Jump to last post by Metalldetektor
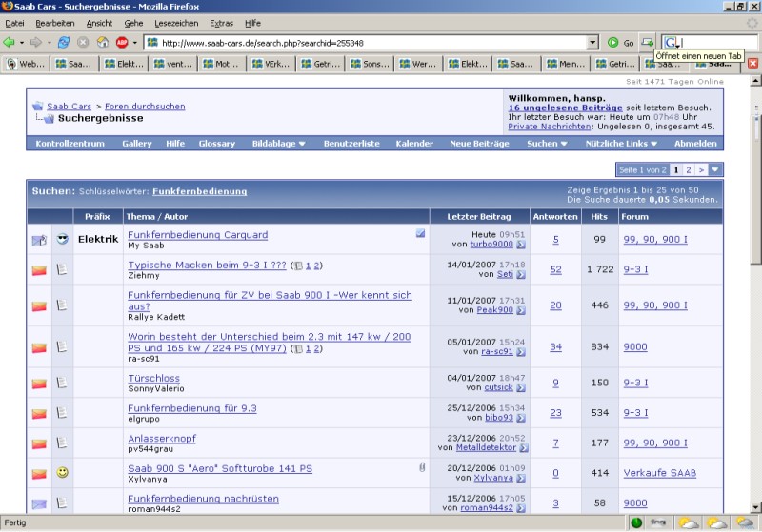The height and width of the screenshot is (532, 762). point(524,448)
